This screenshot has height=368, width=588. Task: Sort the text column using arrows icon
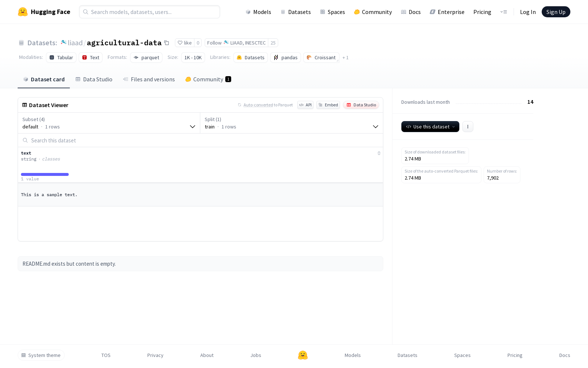tap(379, 153)
